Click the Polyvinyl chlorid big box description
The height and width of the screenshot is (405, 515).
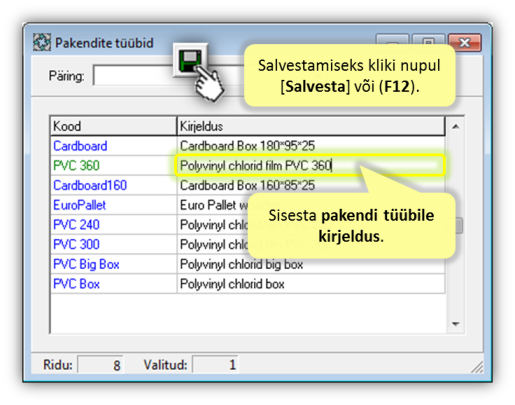[242, 264]
